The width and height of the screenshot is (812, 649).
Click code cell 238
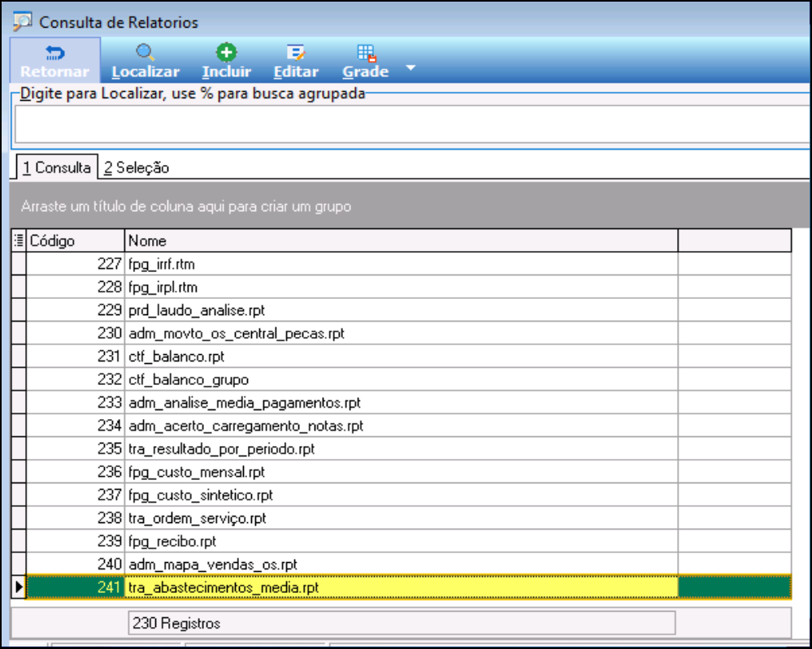[75, 518]
